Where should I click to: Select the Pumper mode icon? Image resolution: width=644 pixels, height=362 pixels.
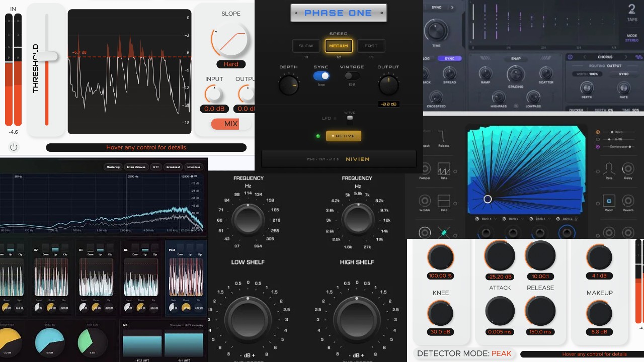point(425,168)
